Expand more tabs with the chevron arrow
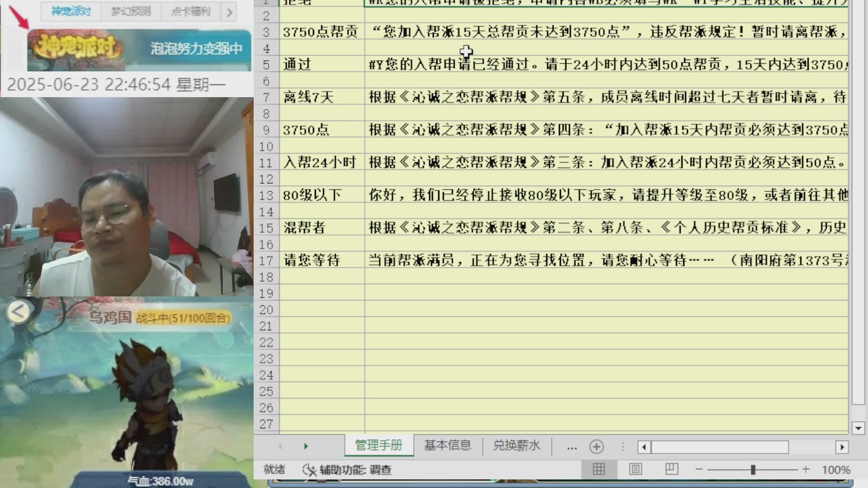The width and height of the screenshot is (868, 488). tap(229, 12)
